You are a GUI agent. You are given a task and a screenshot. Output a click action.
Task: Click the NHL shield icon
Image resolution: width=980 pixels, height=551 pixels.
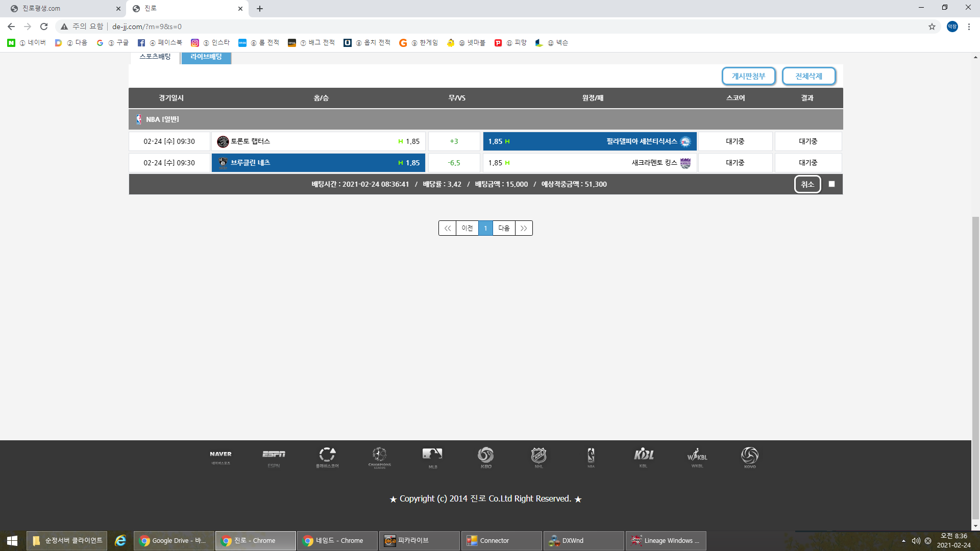click(x=538, y=455)
